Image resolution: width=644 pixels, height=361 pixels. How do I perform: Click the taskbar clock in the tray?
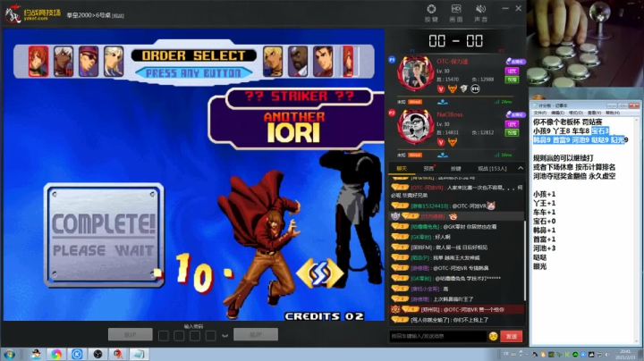click(x=625, y=355)
